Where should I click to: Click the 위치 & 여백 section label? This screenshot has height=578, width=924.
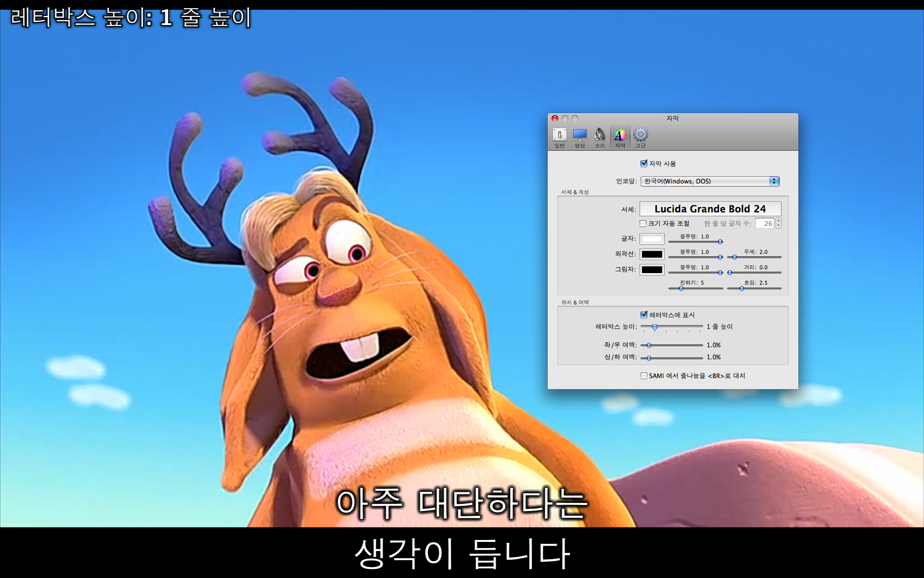pos(575,302)
